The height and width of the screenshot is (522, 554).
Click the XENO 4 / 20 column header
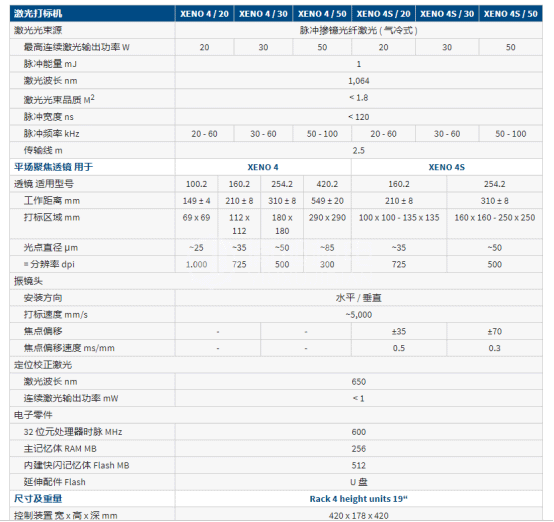[x=204, y=14]
